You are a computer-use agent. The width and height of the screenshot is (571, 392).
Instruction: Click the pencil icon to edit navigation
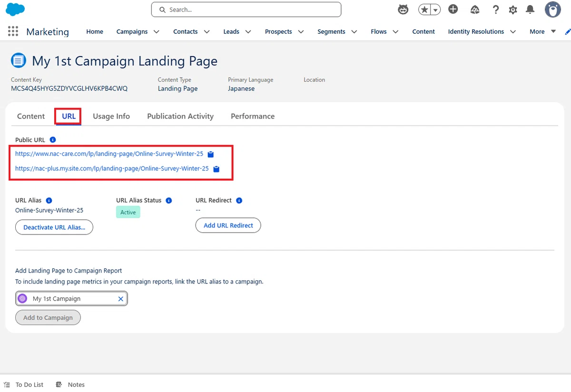coord(567,31)
